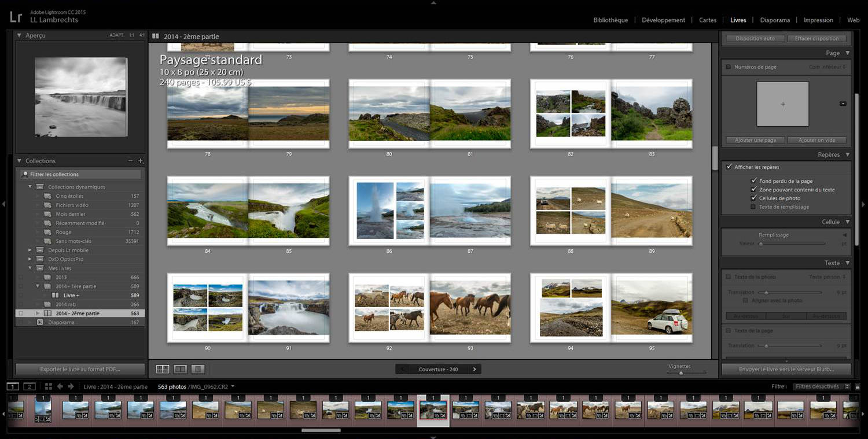The image size is (868, 439).
Task: Click Effacer disposition button
Action: 816,39
